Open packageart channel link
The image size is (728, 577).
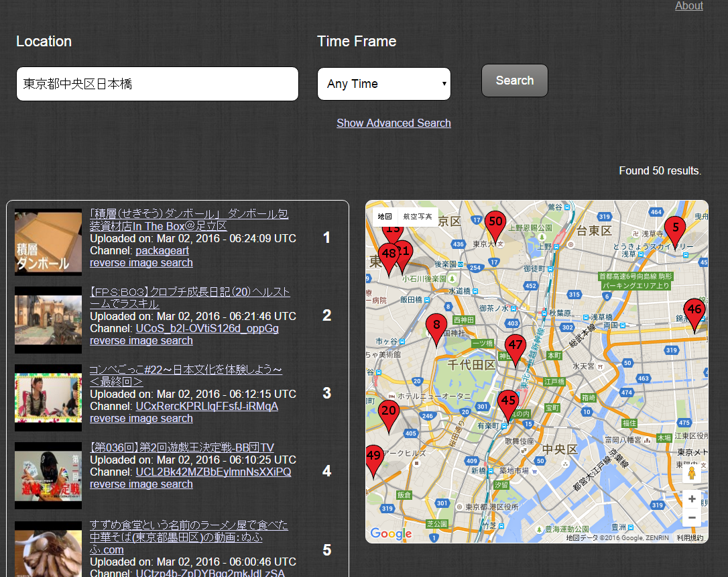tap(162, 251)
